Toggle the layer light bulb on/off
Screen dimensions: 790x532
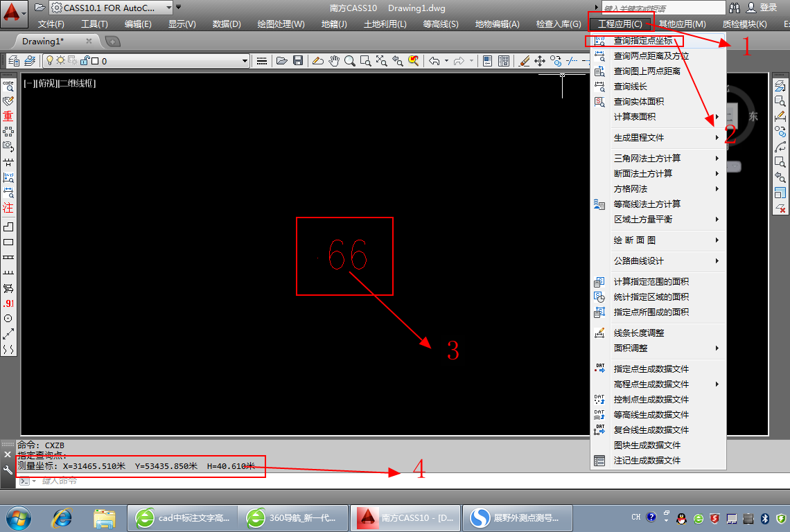51,61
